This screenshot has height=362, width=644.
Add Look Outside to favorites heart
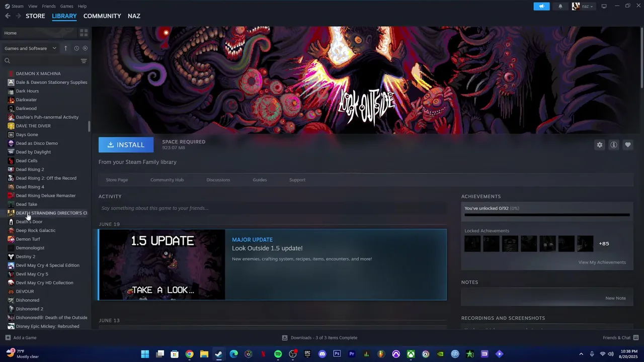pyautogui.click(x=628, y=145)
